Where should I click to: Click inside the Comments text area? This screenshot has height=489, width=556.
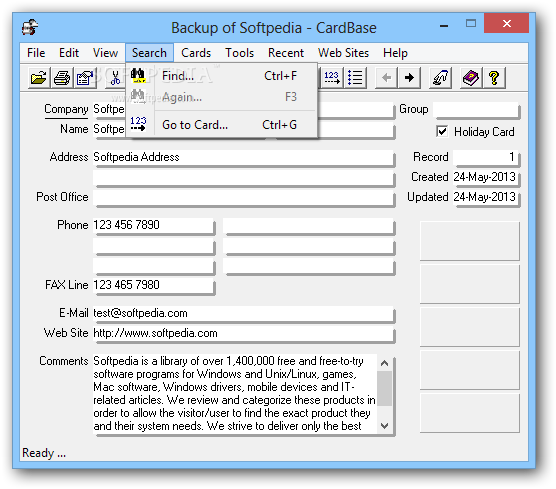point(235,393)
